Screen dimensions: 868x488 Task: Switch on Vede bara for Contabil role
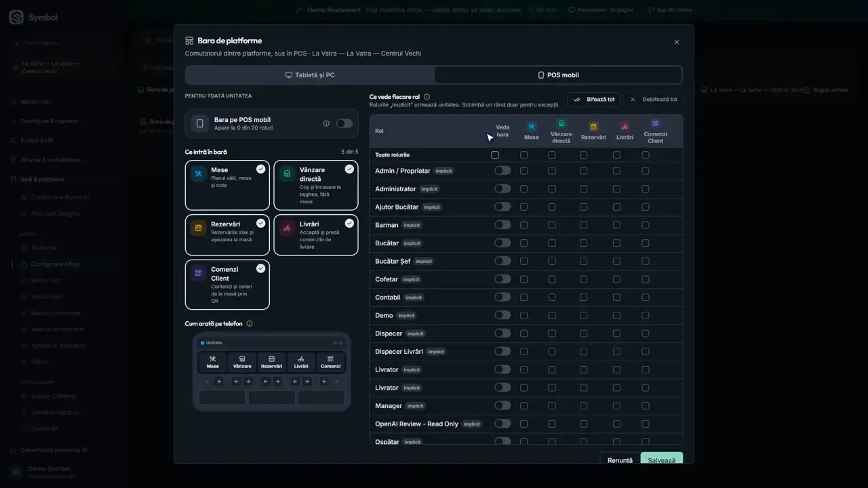coord(502,297)
